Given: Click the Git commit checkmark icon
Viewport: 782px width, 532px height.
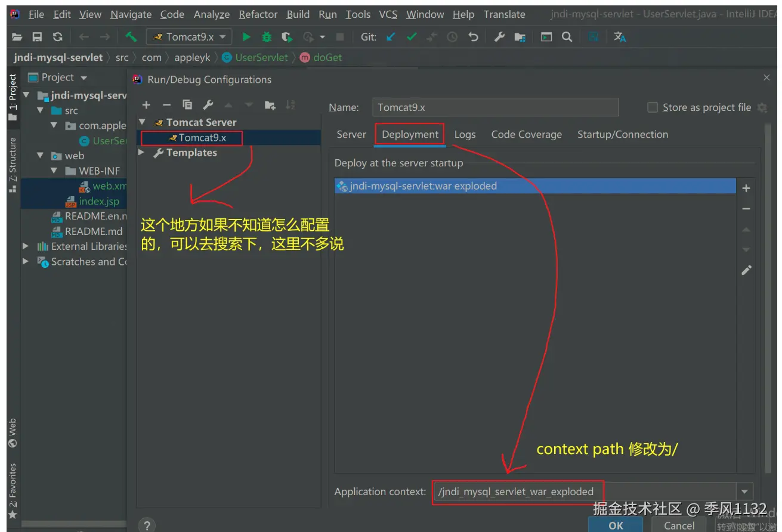Looking at the screenshot, I should tap(412, 37).
